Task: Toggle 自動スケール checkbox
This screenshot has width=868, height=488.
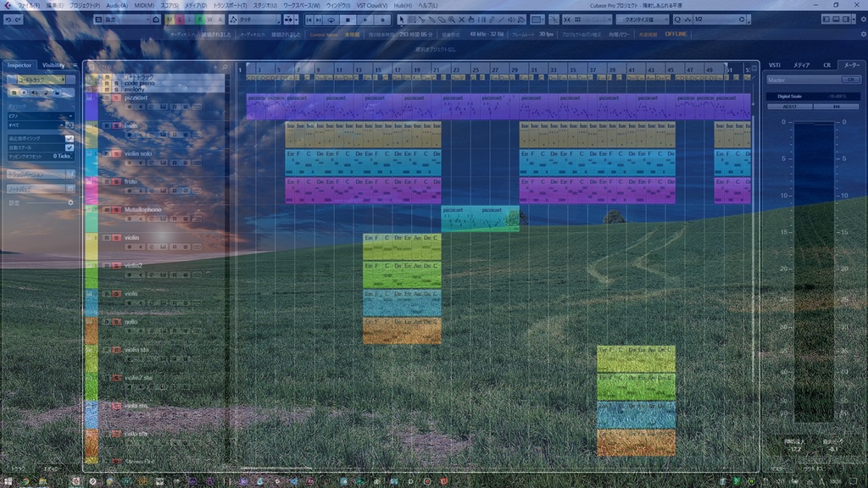Action: tap(70, 147)
